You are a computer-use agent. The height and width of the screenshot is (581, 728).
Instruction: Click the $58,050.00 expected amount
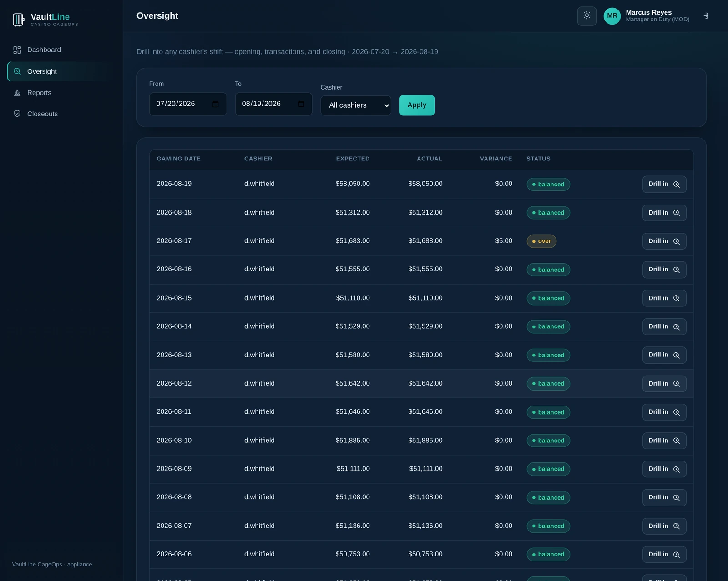point(353,184)
